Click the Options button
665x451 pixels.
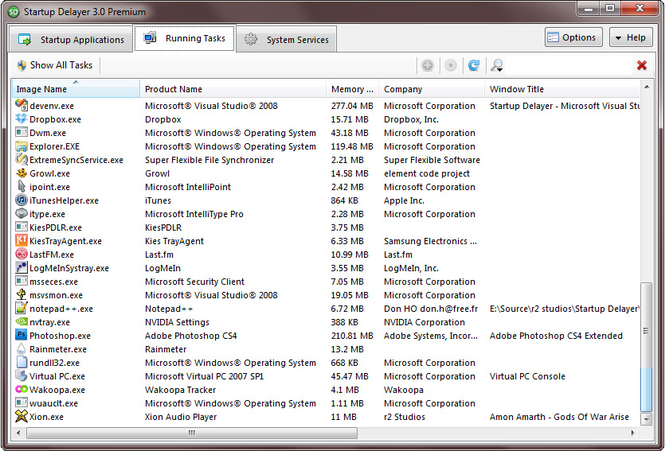pyautogui.click(x=573, y=37)
